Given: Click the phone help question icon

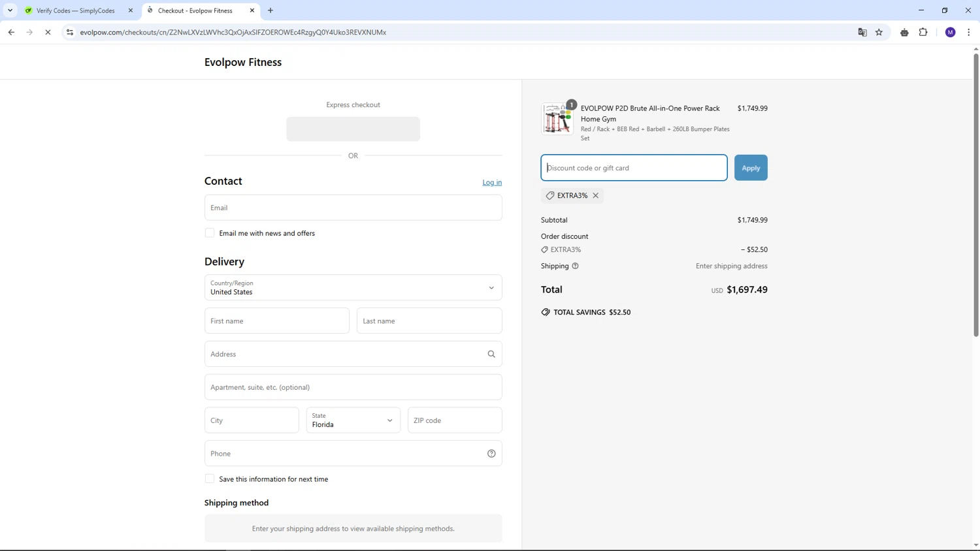Looking at the screenshot, I should tap(491, 454).
